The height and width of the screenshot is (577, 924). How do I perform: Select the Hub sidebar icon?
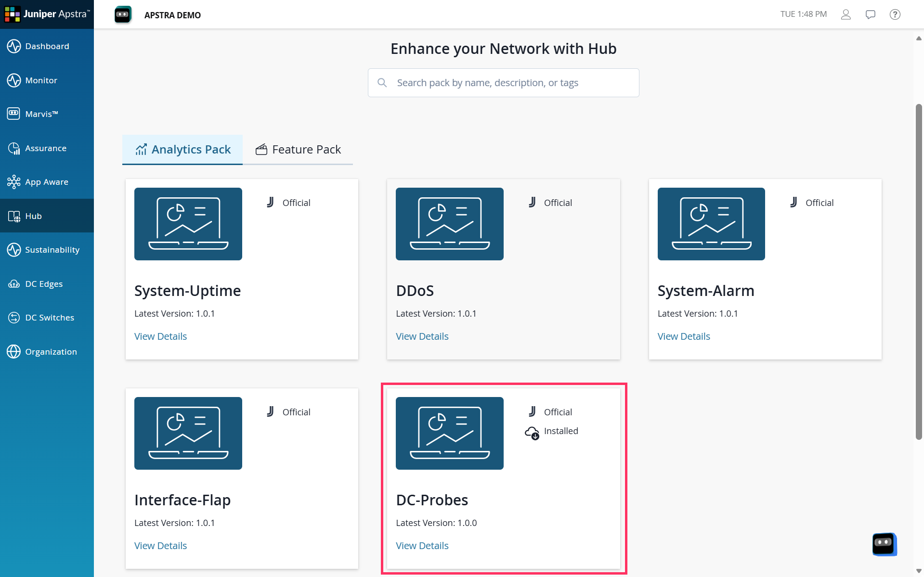click(14, 216)
